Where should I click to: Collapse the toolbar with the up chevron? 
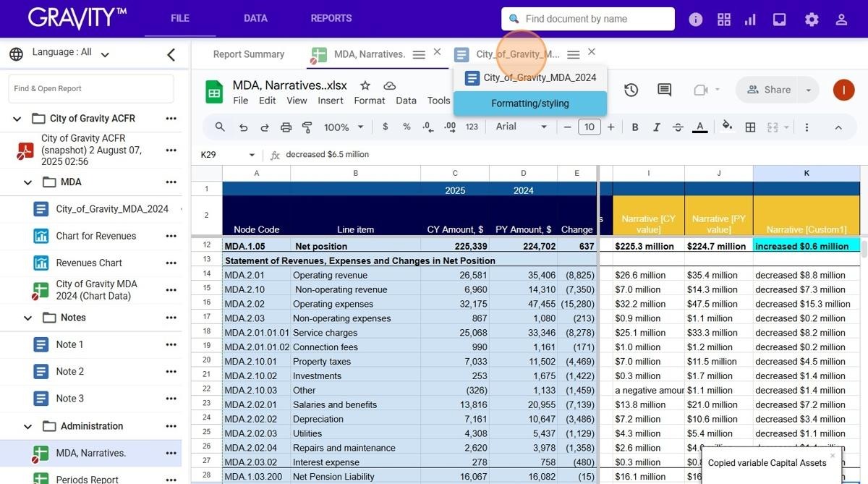838,127
